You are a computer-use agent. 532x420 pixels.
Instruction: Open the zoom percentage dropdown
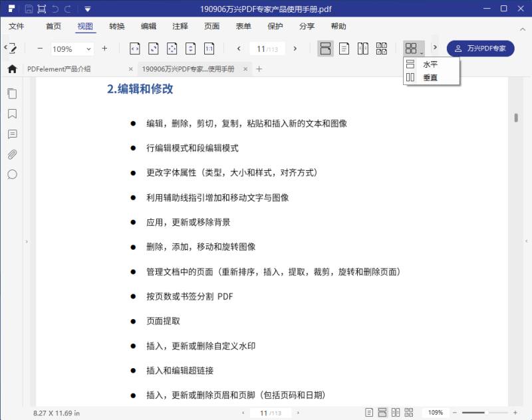[x=88, y=49]
